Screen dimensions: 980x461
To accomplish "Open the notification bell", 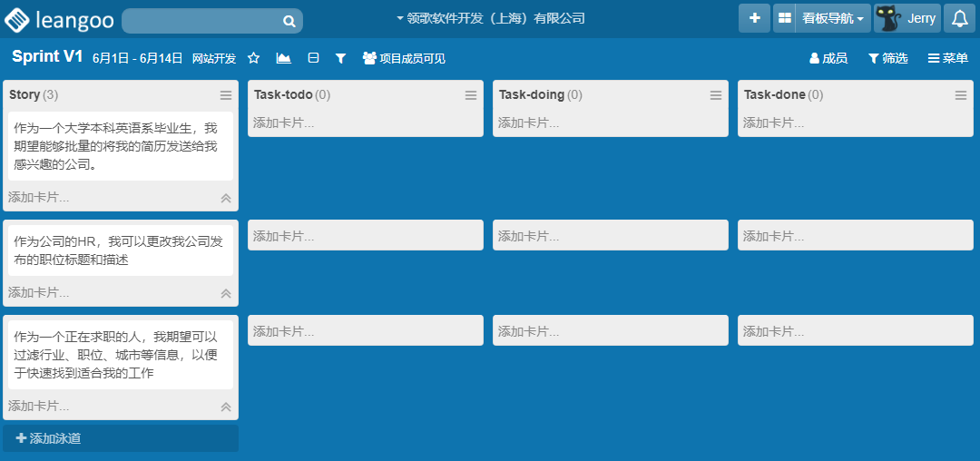I will coord(959,18).
